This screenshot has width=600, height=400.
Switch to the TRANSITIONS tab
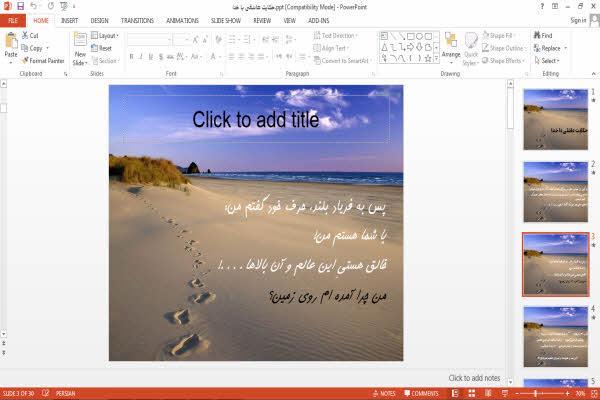click(137, 20)
